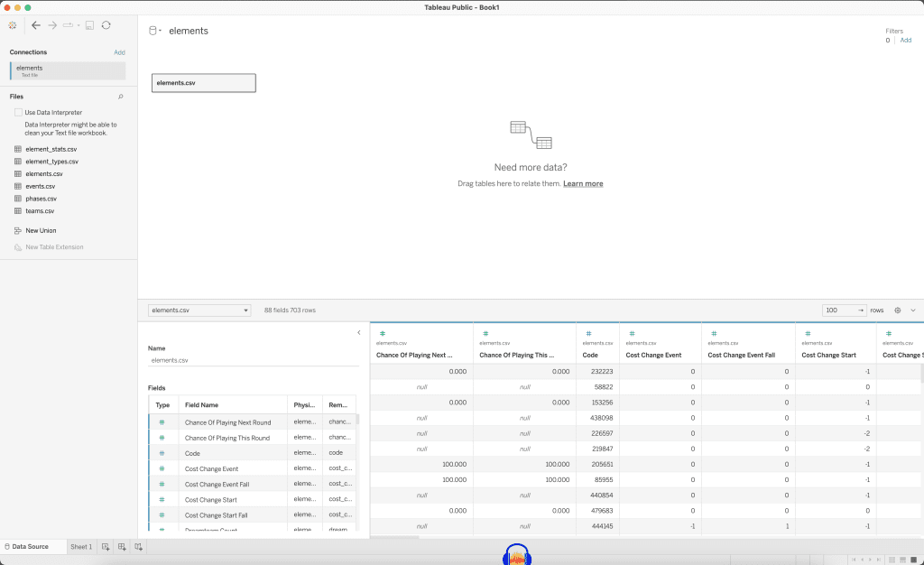This screenshot has height=565, width=924.
Task: Click the show tabs view icon
Action: coord(914,560)
